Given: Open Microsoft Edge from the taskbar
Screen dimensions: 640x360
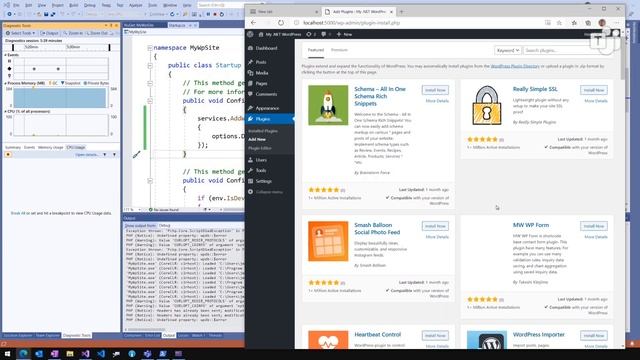Looking at the screenshot, I should click(23, 353).
